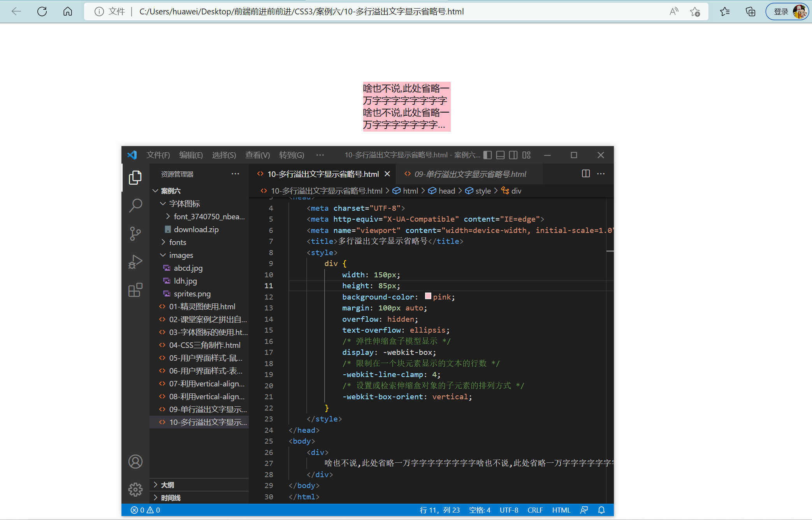
Task: Toggle the secondary sidebar layout button
Action: (513, 155)
